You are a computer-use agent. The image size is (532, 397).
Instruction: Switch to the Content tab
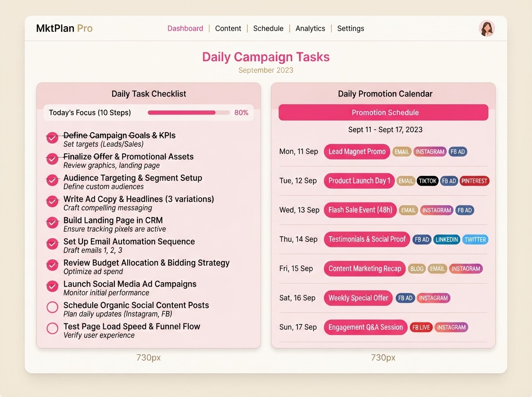(228, 28)
